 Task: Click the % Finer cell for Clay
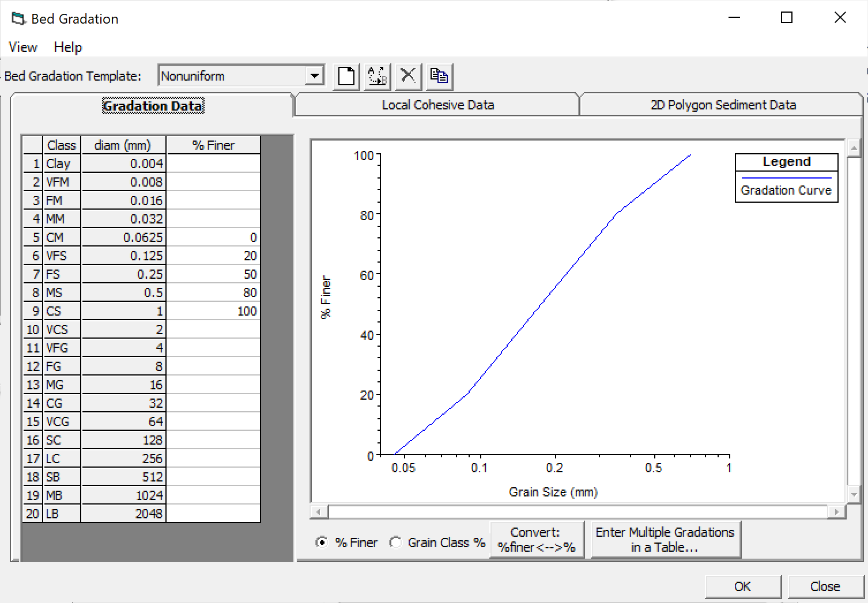click(213, 164)
